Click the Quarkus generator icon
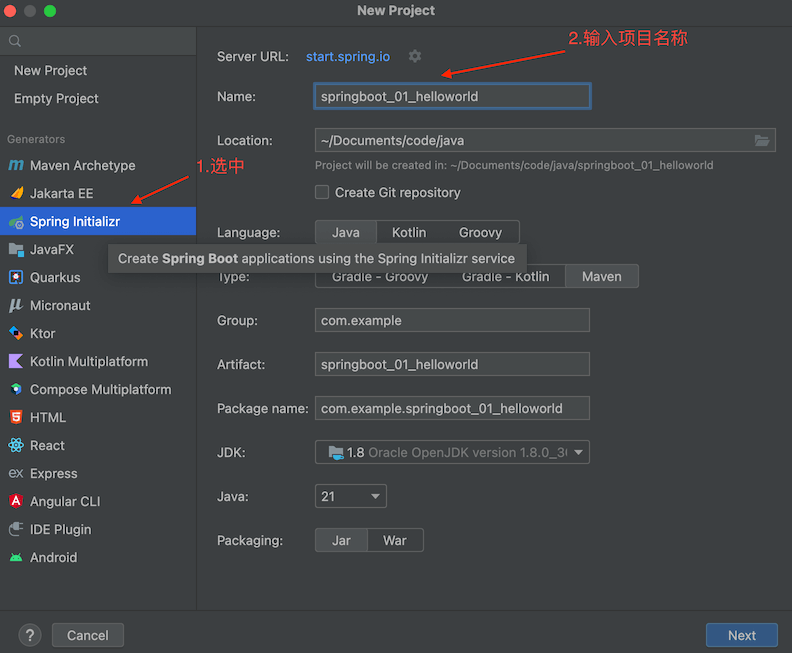This screenshot has height=653, width=792. point(16,278)
